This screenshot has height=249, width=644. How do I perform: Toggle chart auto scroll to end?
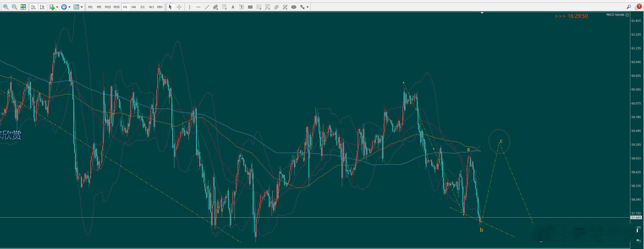pyautogui.click(x=33, y=7)
